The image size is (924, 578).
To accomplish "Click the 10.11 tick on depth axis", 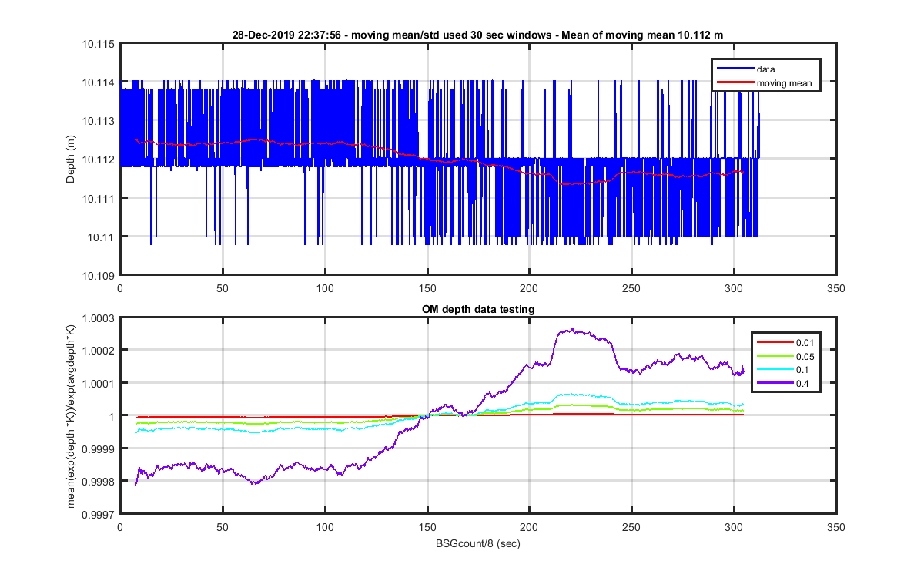I will (102, 237).
